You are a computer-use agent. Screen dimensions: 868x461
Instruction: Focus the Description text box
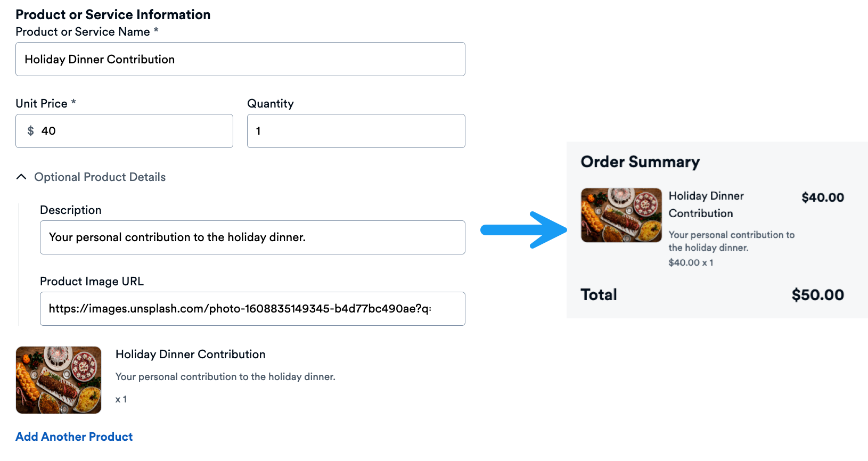pos(252,237)
